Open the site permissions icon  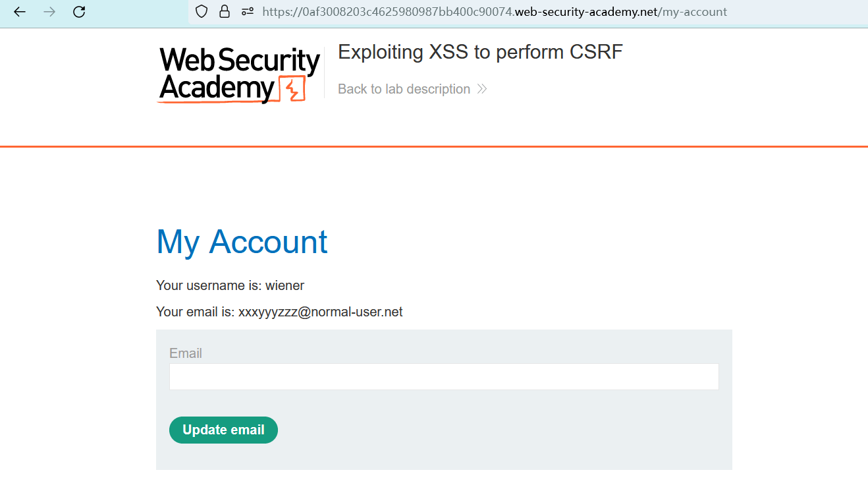pos(248,12)
